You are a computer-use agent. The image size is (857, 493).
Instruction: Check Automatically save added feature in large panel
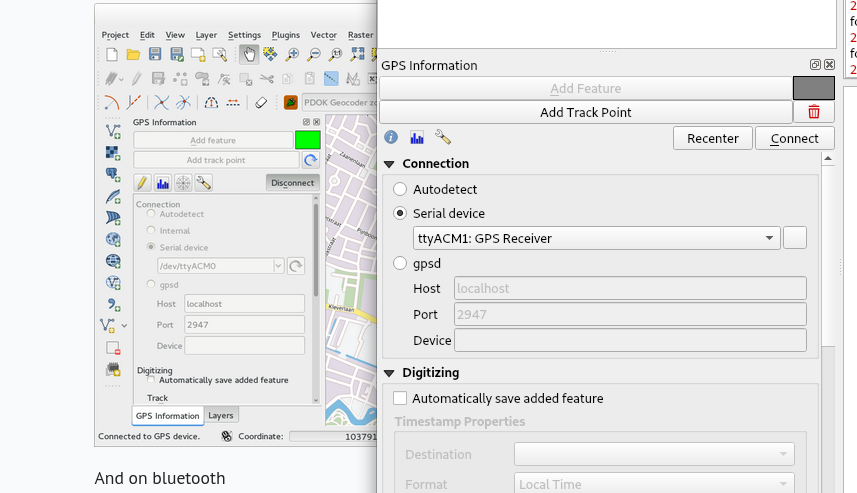pos(400,398)
